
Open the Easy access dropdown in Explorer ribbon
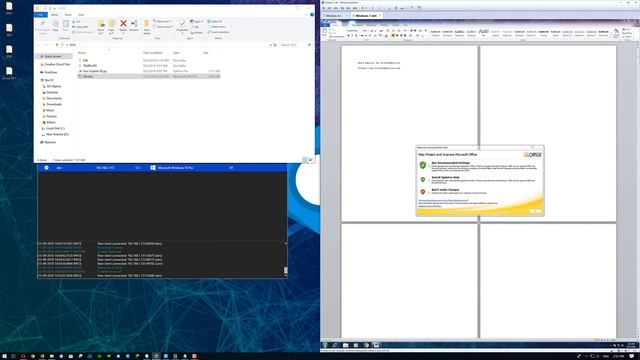(163, 27)
